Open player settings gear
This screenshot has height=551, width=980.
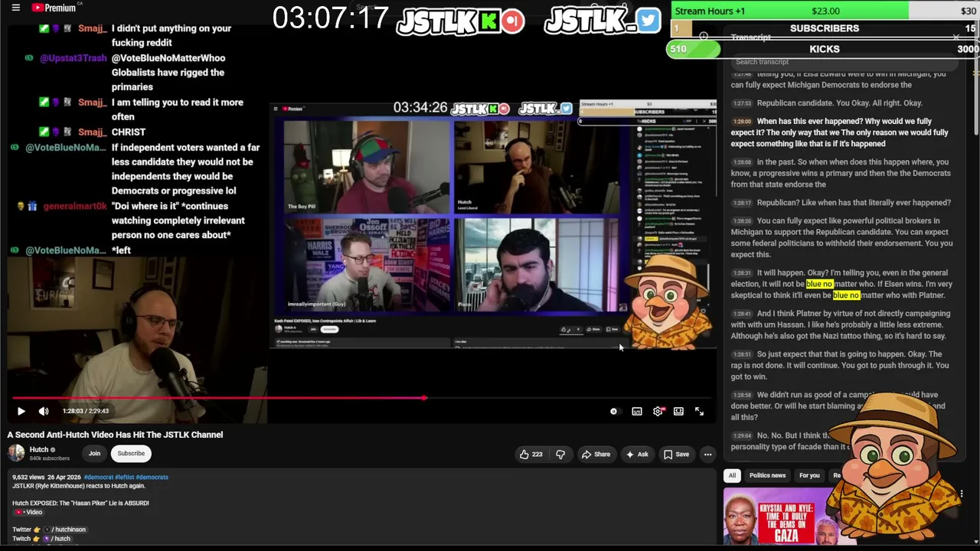click(658, 412)
